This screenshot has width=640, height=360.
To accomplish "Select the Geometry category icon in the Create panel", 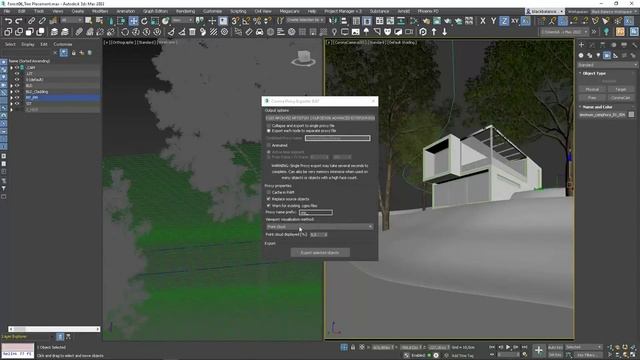I will pyautogui.click(x=581, y=56).
